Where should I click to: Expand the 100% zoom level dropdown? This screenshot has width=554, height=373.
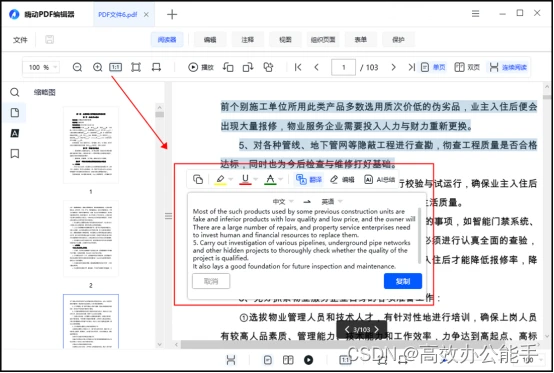click(55, 67)
